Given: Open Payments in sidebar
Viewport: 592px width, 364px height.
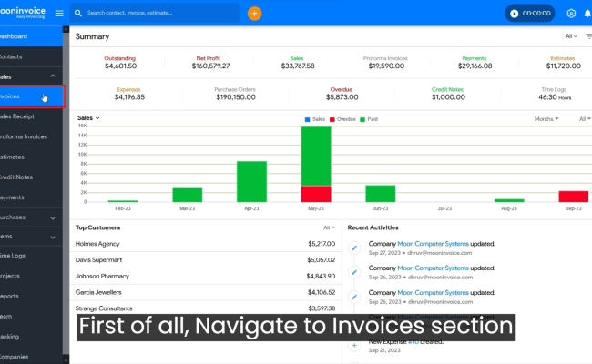Looking at the screenshot, I should [31, 197].
